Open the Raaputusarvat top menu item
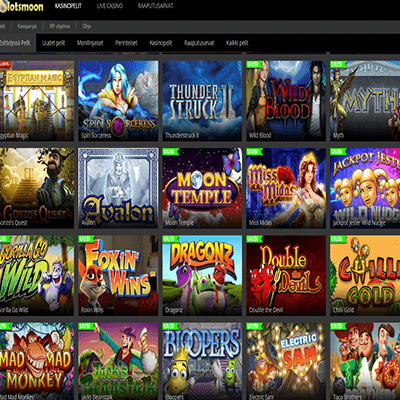Screen dimensions: 400x400 point(156,6)
